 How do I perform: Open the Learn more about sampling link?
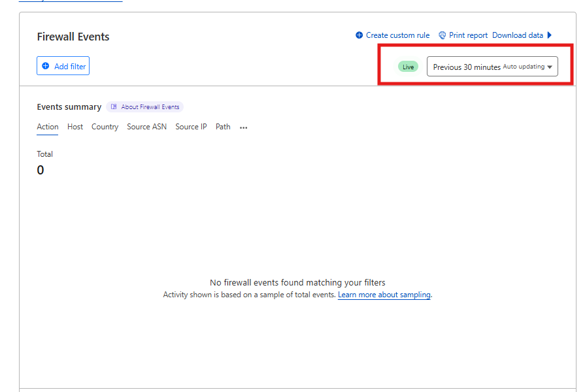[384, 295]
